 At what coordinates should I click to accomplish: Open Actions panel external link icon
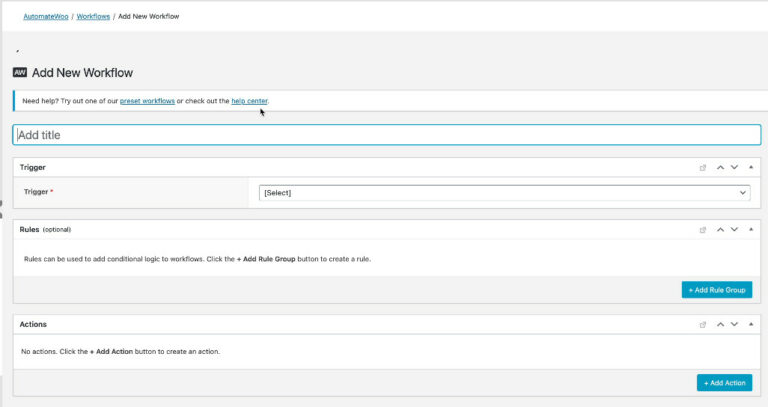(x=703, y=324)
